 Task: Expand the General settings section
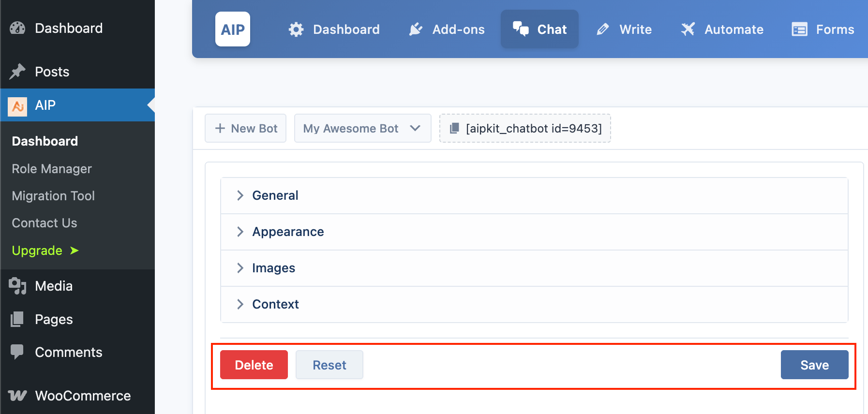[x=534, y=195]
